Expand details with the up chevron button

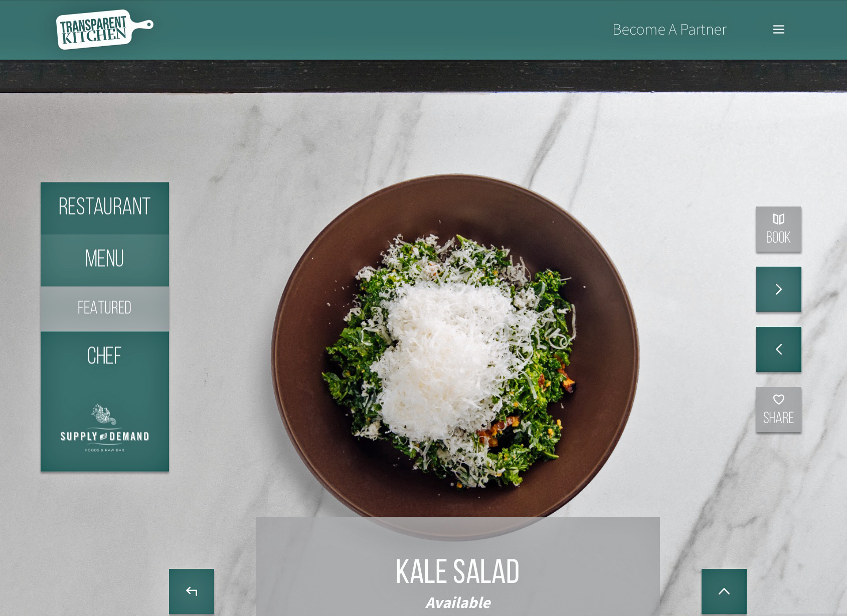(724, 591)
